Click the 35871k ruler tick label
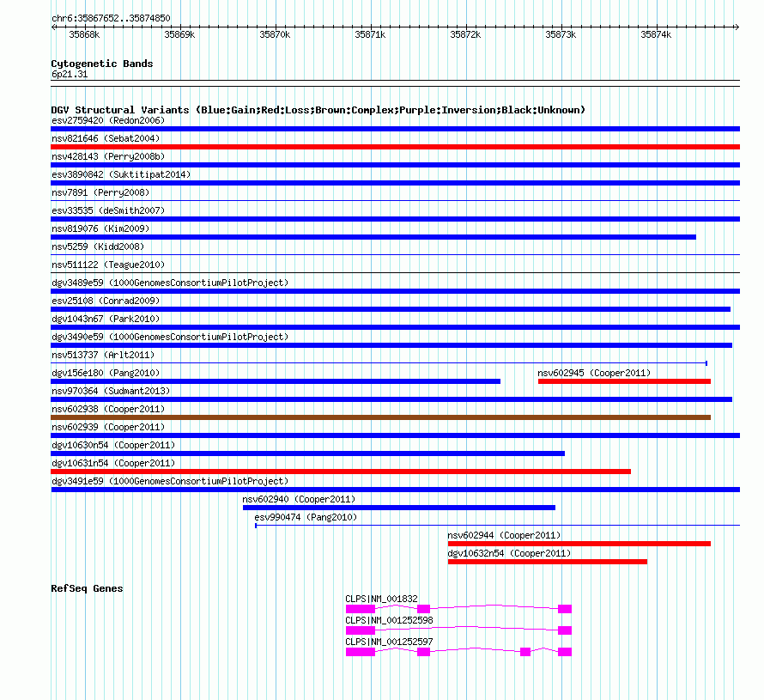This screenshot has height=700, width=764. click(370, 34)
